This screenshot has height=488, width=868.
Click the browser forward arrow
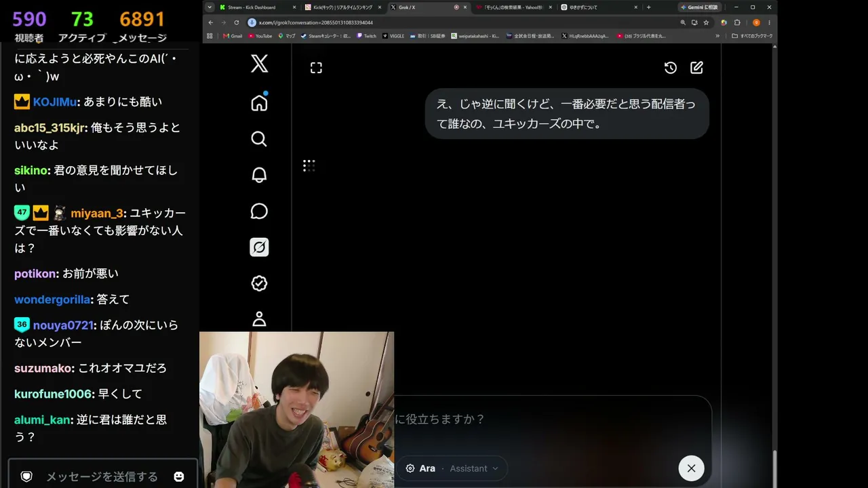click(x=224, y=22)
